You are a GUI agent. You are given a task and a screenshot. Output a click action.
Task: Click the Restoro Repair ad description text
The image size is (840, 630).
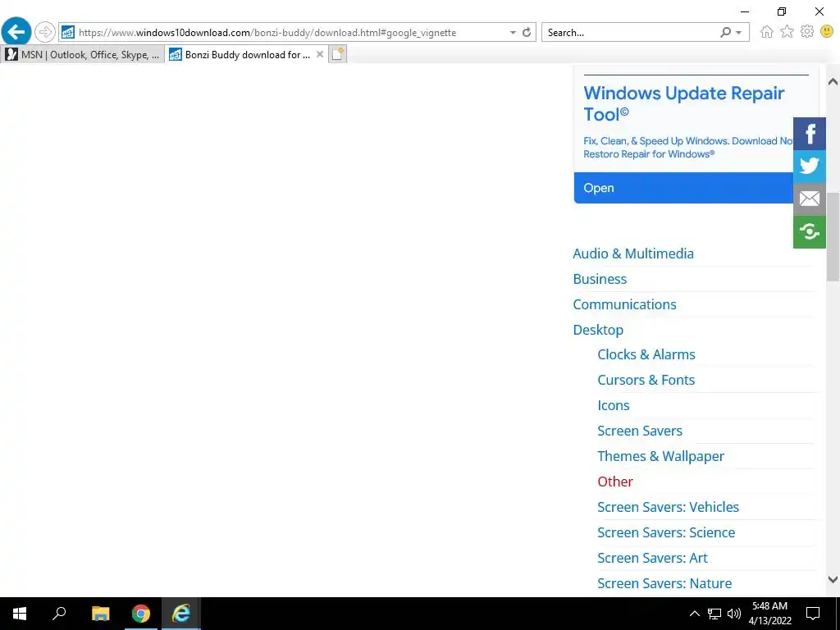(688, 148)
